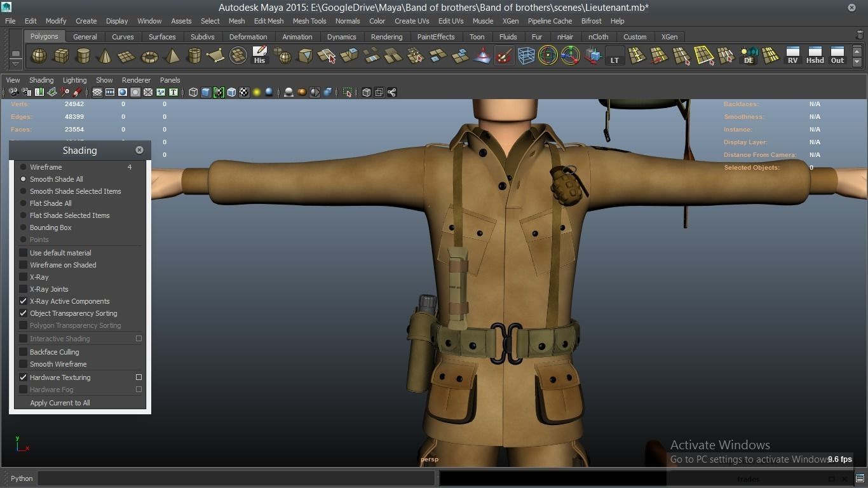Enable Use default material checkbox

pos(24,253)
